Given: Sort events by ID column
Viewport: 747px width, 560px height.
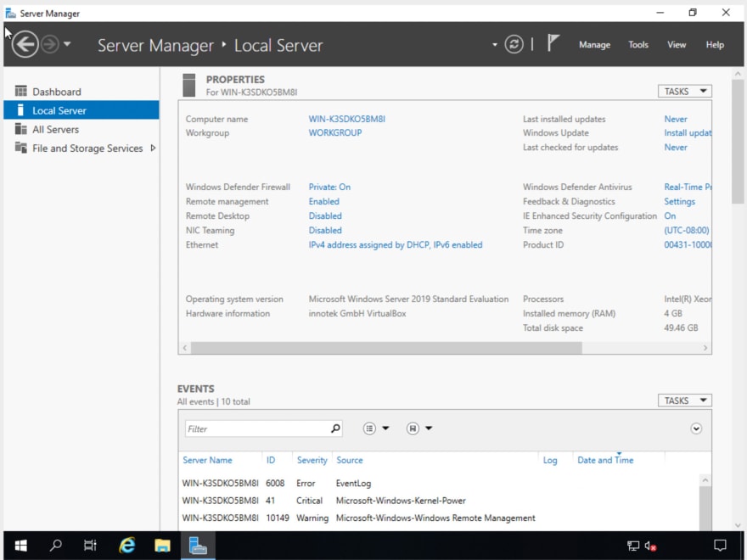Looking at the screenshot, I should coord(270,460).
